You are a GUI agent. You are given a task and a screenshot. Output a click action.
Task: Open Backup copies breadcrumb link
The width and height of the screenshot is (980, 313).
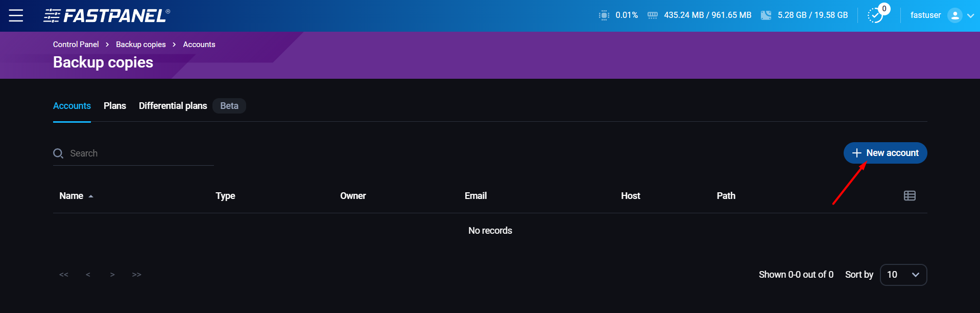(x=140, y=44)
